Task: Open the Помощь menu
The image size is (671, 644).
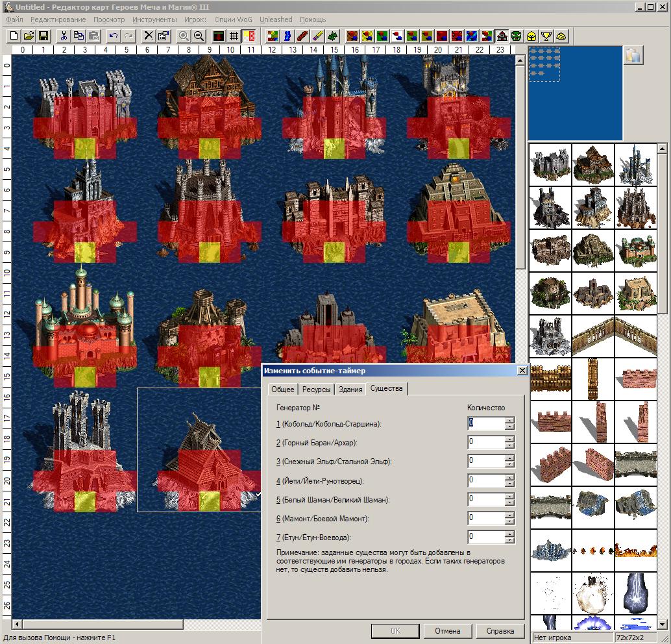Action: [313, 19]
